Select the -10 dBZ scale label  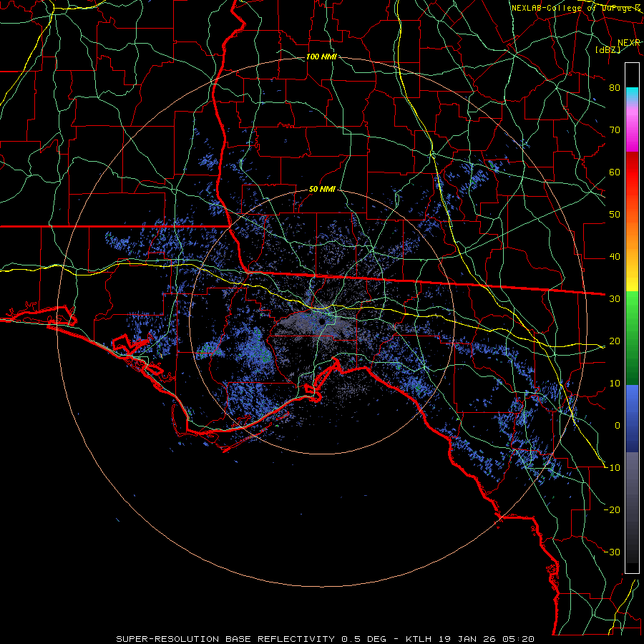(612, 468)
